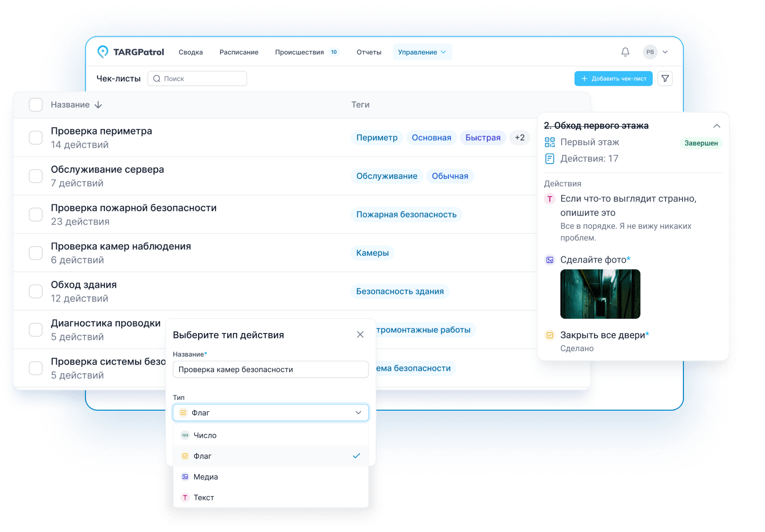Viewport: 765px width, 532px height.
Task: Close the Выберите тип действия dialog
Action: [360, 334]
